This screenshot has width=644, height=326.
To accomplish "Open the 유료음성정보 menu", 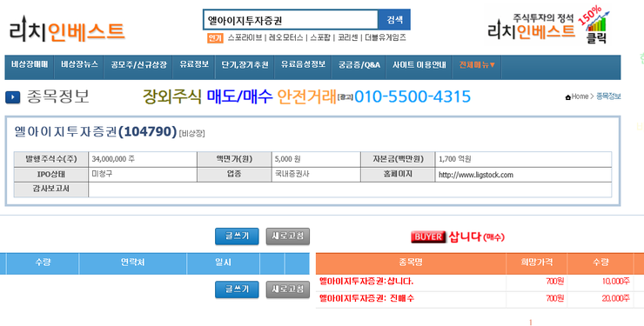I will click(x=303, y=65).
